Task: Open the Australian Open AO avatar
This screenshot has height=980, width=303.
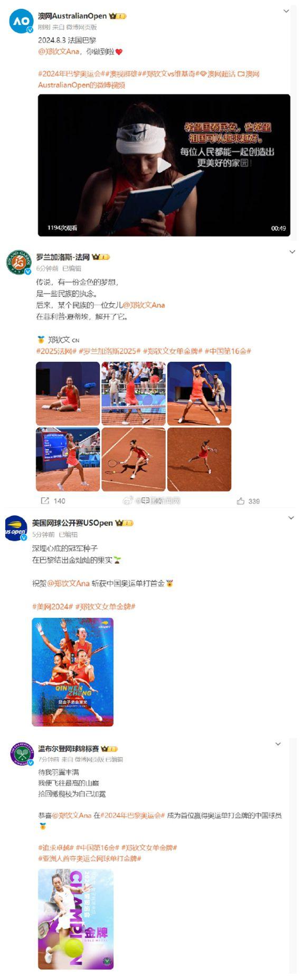Action: [x=22, y=21]
